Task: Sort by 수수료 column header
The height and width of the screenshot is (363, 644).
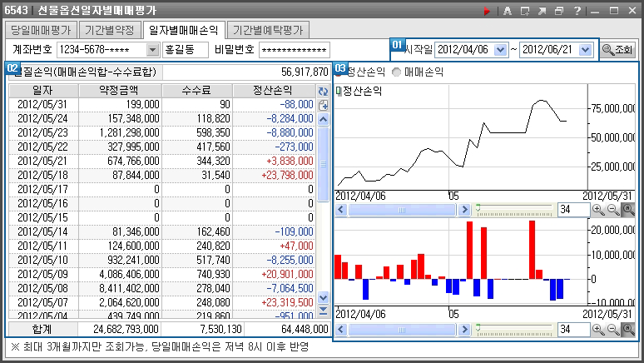Action: pos(196,91)
